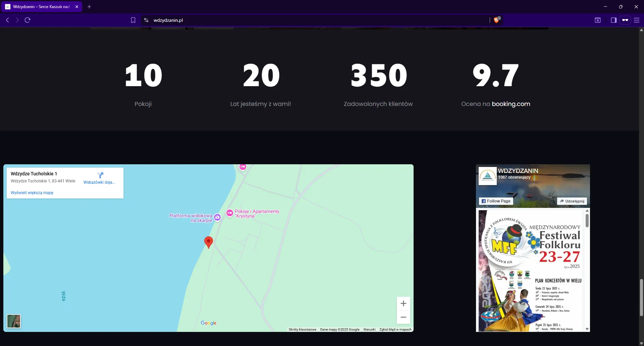The height and width of the screenshot is (346, 644).
Task: Open the browser hamburger menu
Action: point(637,20)
